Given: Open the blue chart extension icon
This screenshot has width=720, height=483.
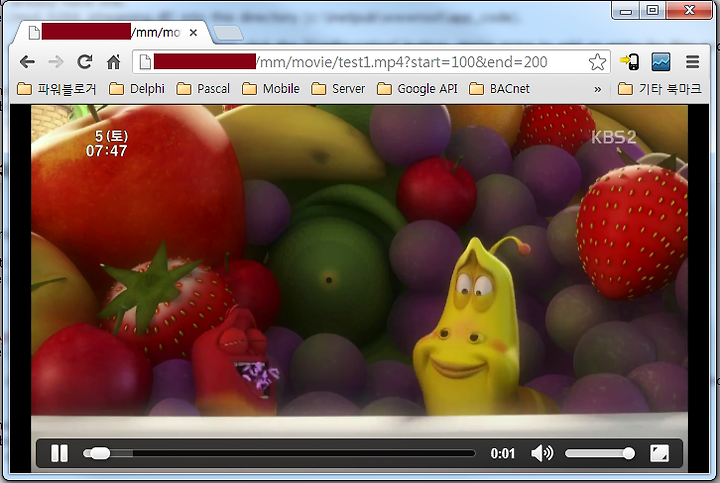Looking at the screenshot, I should [661, 62].
